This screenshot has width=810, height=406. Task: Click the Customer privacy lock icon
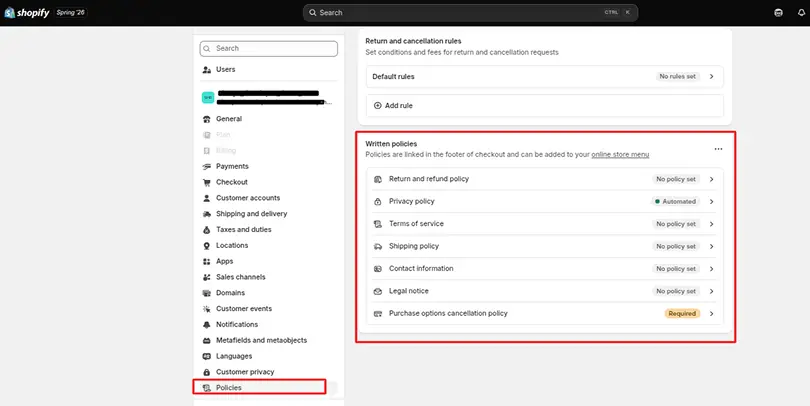(207, 372)
